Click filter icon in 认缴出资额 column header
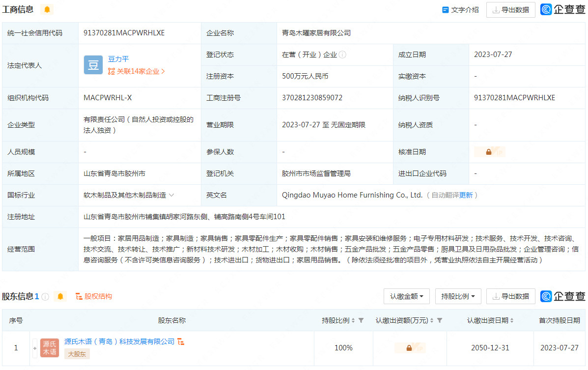The image size is (588, 370). 440,320
